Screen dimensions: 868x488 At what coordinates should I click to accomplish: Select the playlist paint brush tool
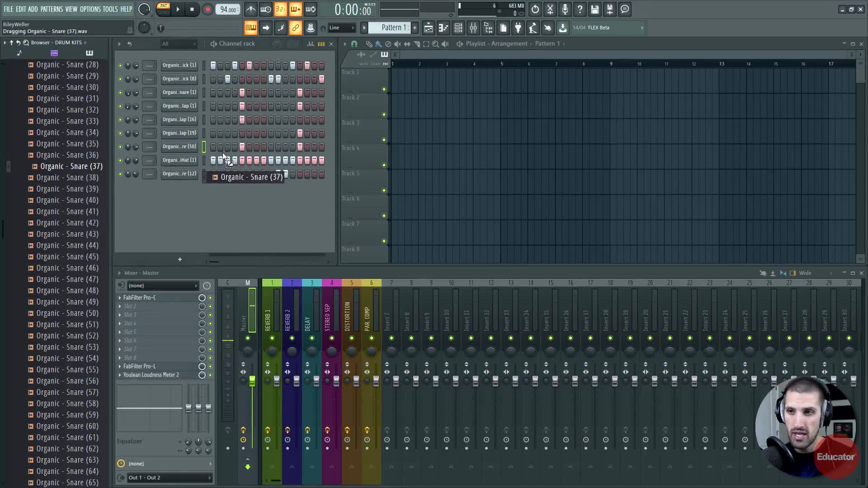coord(378,44)
